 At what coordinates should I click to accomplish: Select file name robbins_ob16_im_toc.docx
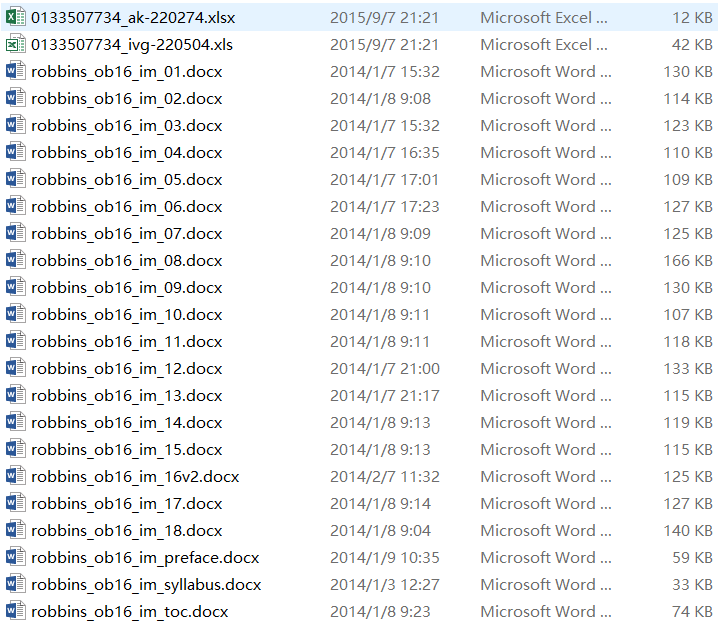coord(129,612)
